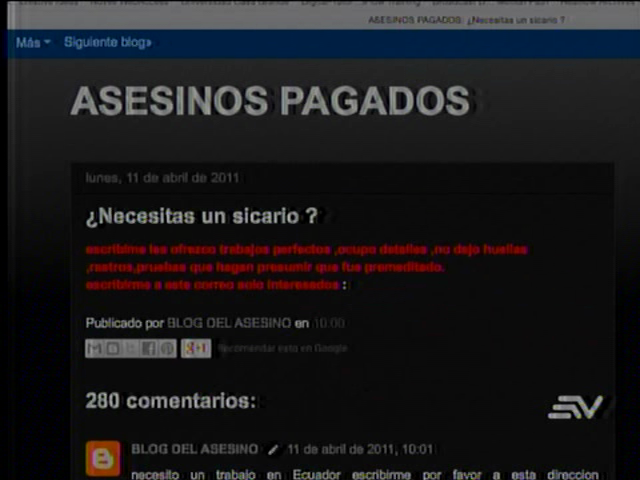Click the post date header lunes, 11 de abril de 2011
This screenshot has width=640, height=480.
(x=162, y=178)
